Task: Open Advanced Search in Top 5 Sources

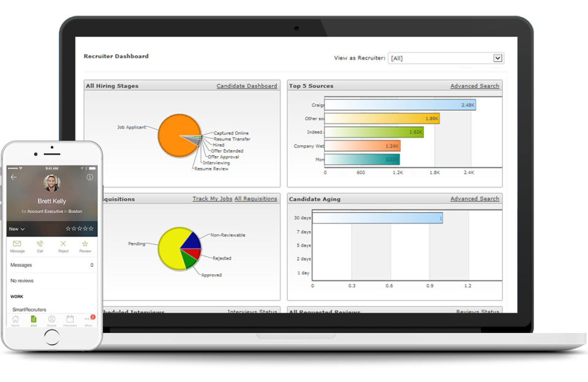Action: 475,86
